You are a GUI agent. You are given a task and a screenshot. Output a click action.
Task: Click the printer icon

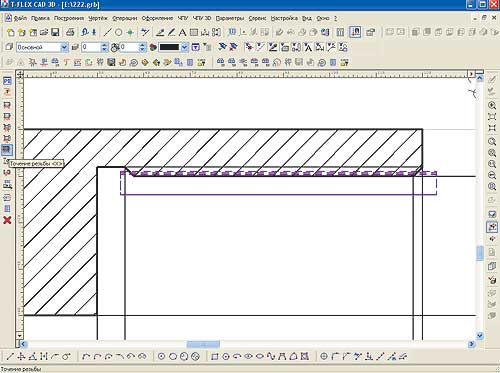point(70,32)
